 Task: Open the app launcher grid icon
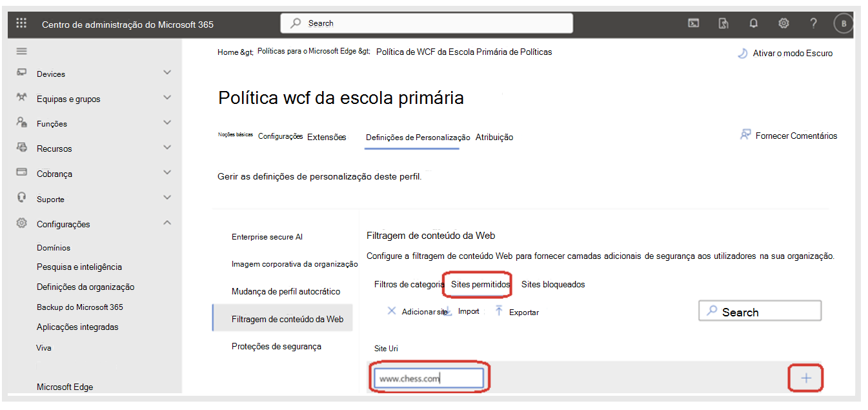coord(21,23)
